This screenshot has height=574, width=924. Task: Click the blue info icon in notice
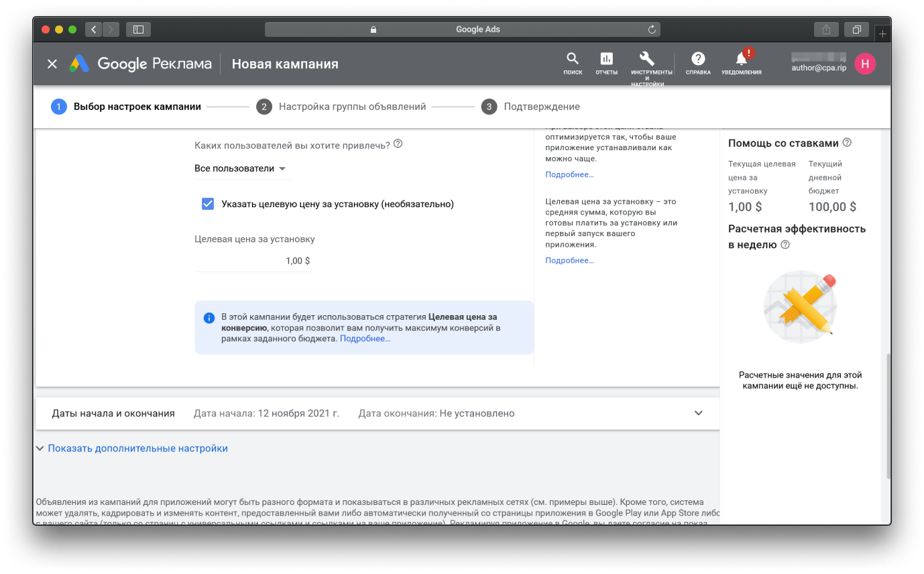[x=209, y=317]
